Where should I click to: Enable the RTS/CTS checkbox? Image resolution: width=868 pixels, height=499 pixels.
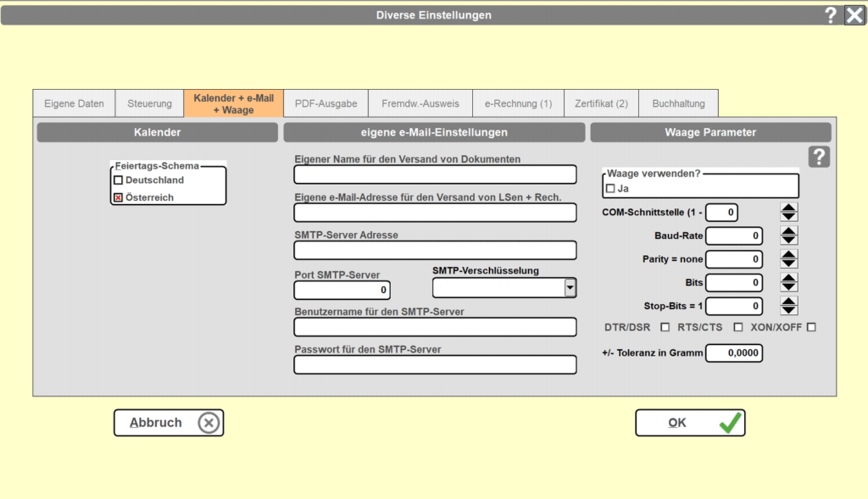pos(738,327)
